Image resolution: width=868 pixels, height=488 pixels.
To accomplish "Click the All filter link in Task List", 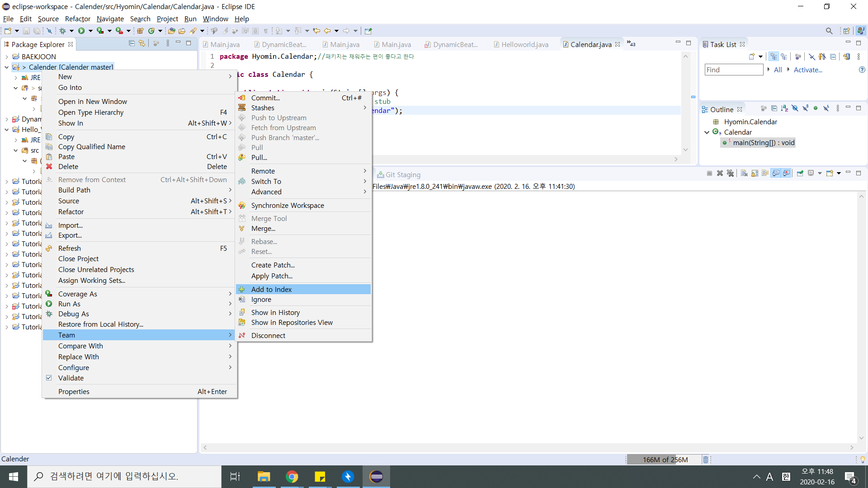I will (778, 70).
